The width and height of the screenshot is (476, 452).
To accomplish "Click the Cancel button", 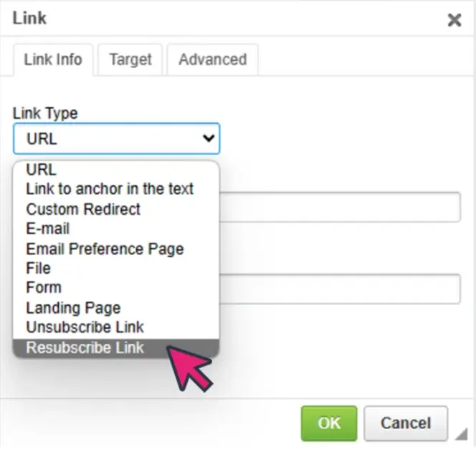I will pyautogui.click(x=406, y=423).
